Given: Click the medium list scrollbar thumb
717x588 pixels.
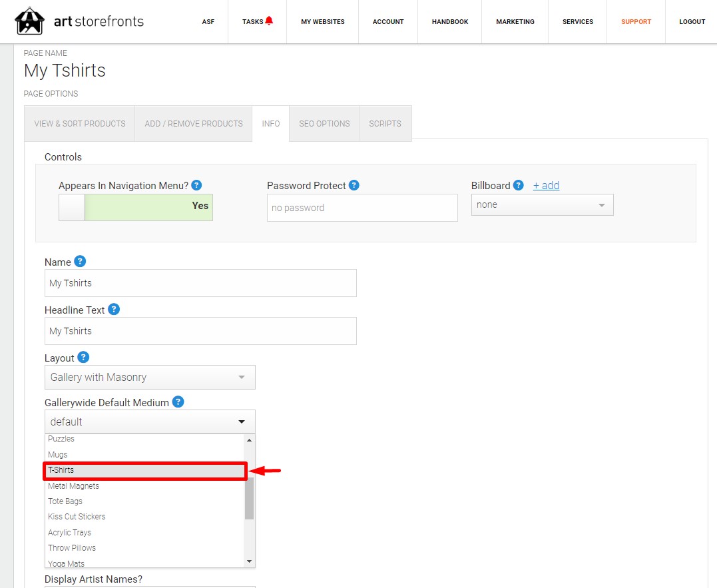Looking at the screenshot, I should click(249, 498).
